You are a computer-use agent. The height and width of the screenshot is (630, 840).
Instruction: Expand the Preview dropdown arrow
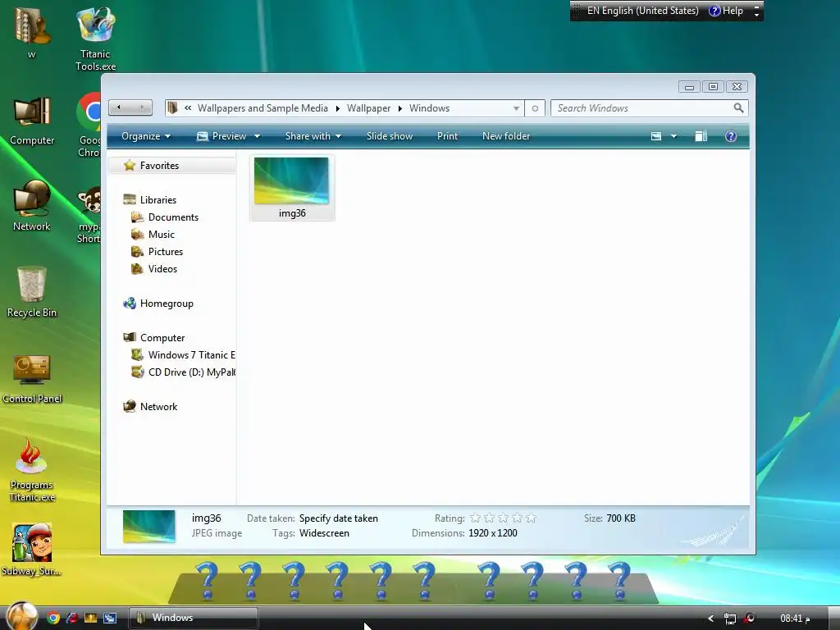point(257,136)
